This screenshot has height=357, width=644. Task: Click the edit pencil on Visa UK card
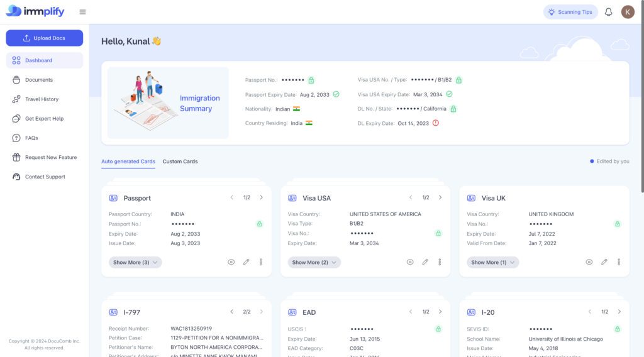pyautogui.click(x=604, y=262)
